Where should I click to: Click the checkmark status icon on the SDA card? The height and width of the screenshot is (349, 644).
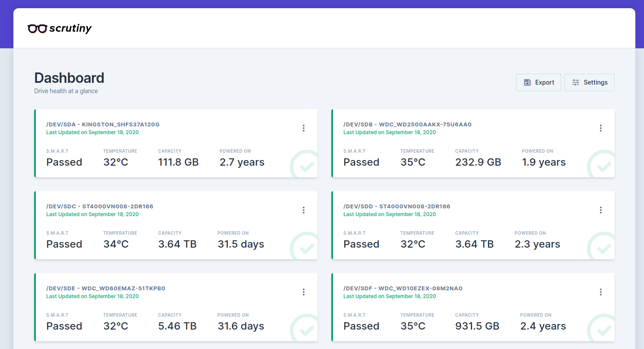(304, 164)
